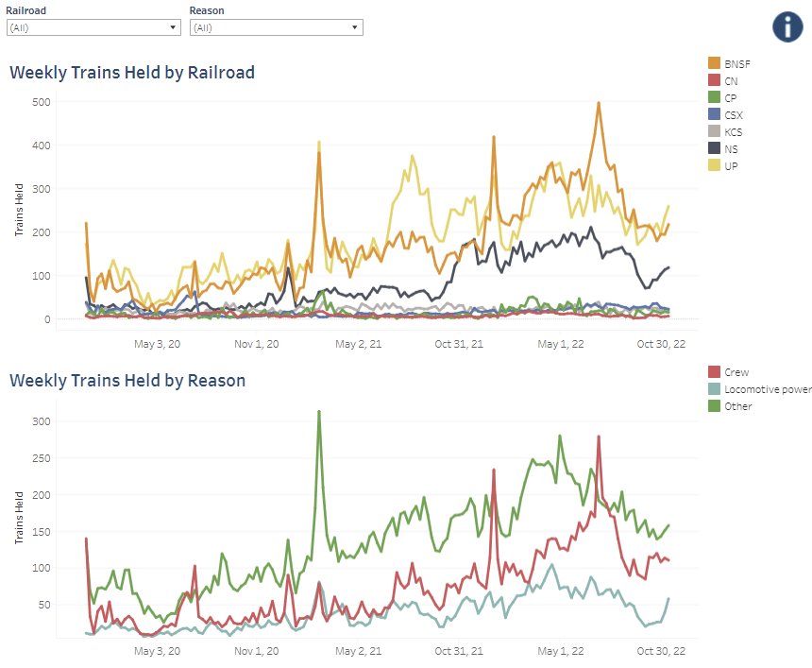812x668 pixels.
Task: Click the UP yellow legend swatch
Action: tap(715, 165)
